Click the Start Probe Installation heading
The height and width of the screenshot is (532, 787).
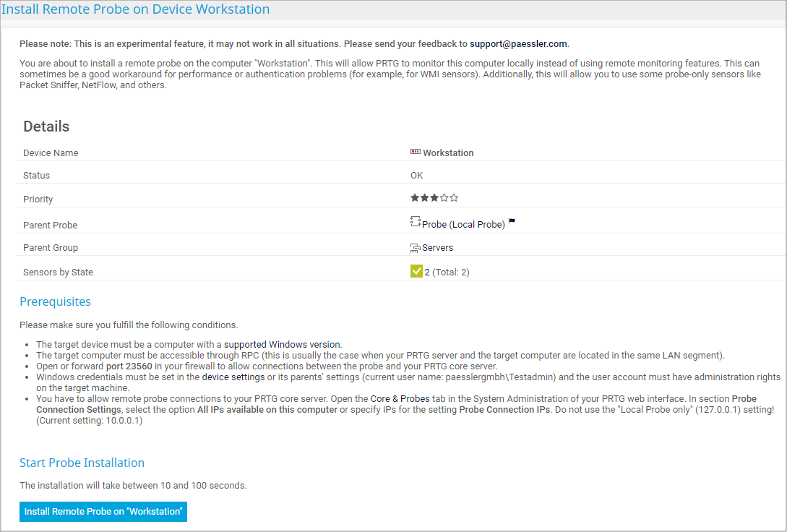click(x=82, y=463)
